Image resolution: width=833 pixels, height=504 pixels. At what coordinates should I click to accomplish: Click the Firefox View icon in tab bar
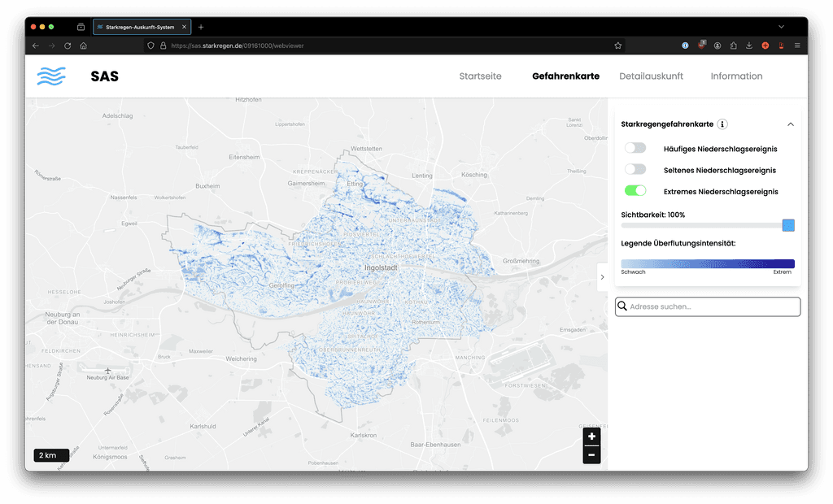[81, 27]
